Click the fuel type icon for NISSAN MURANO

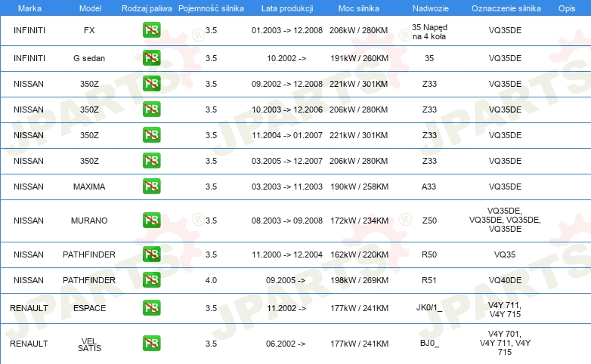(x=151, y=221)
